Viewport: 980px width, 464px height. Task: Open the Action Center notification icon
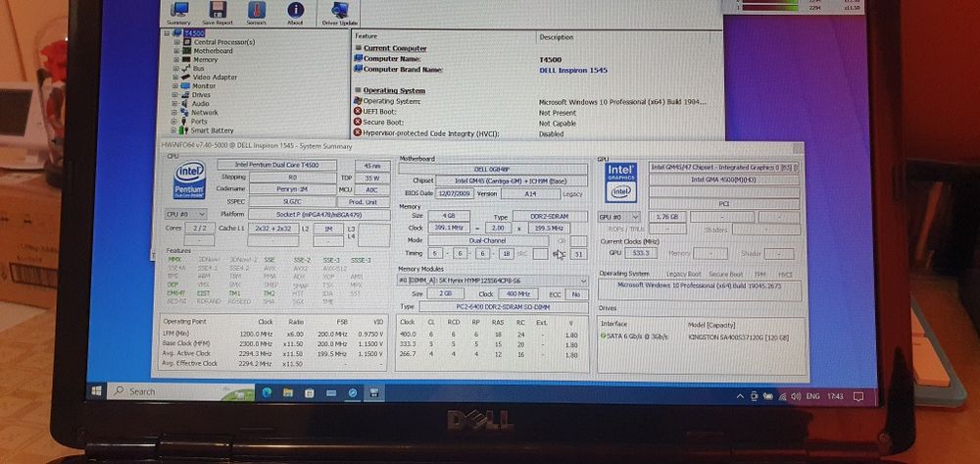858,396
